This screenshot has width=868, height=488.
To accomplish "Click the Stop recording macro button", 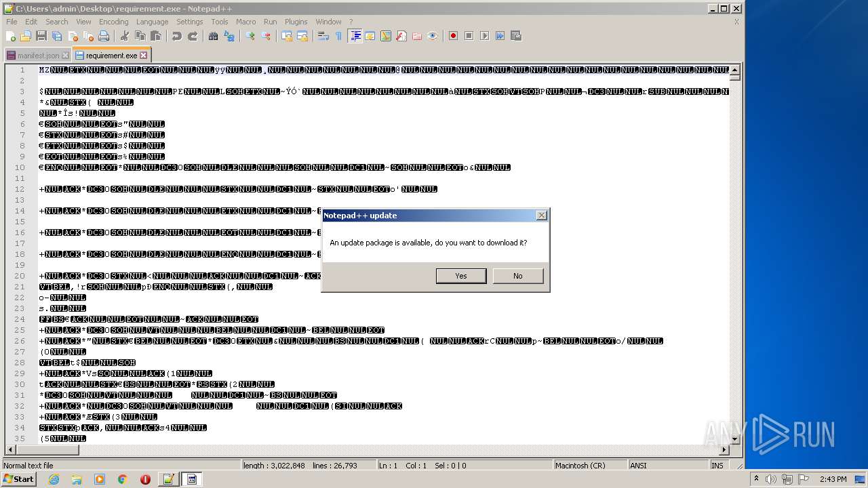I will (469, 36).
